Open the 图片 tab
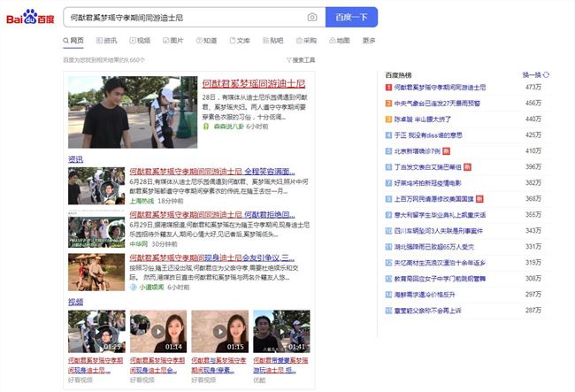Image resolution: width=575 pixels, height=392 pixels. click(x=172, y=41)
